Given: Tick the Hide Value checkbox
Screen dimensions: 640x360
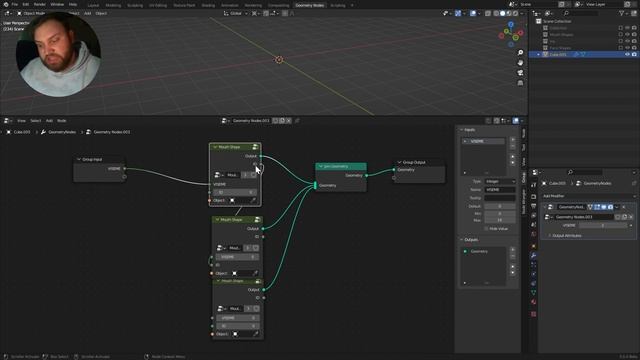Looking at the screenshot, I should pyautogui.click(x=486, y=229).
